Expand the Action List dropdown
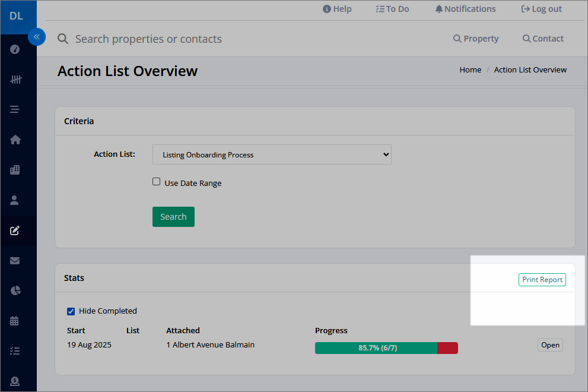Screen dimensions: 588x392 point(272,154)
